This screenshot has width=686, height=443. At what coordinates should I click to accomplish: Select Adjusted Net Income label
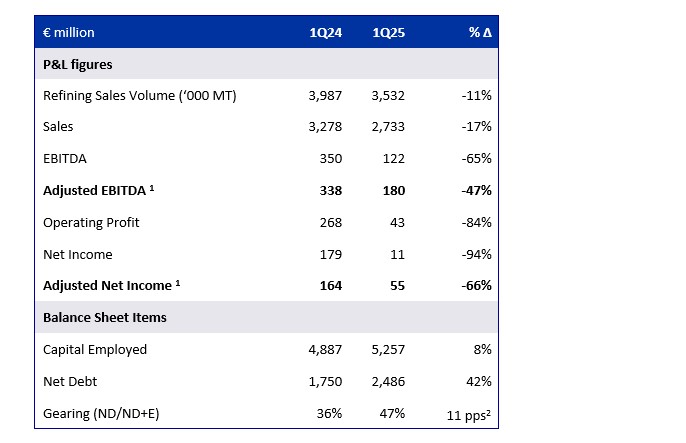[112, 286]
